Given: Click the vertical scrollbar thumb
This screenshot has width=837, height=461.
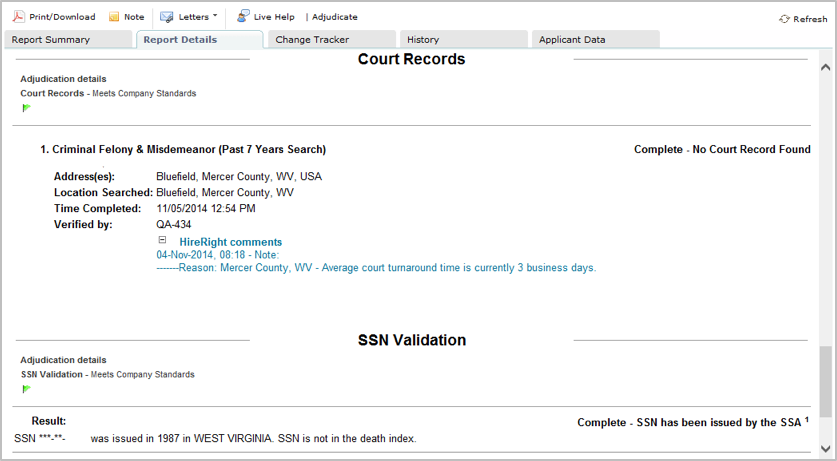Looking at the screenshot, I should coord(825,382).
